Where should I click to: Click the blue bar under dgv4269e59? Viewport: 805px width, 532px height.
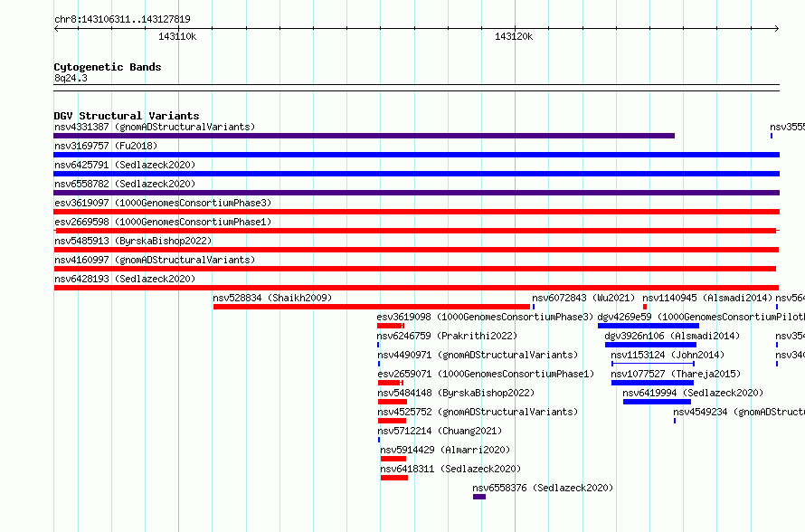(649, 326)
